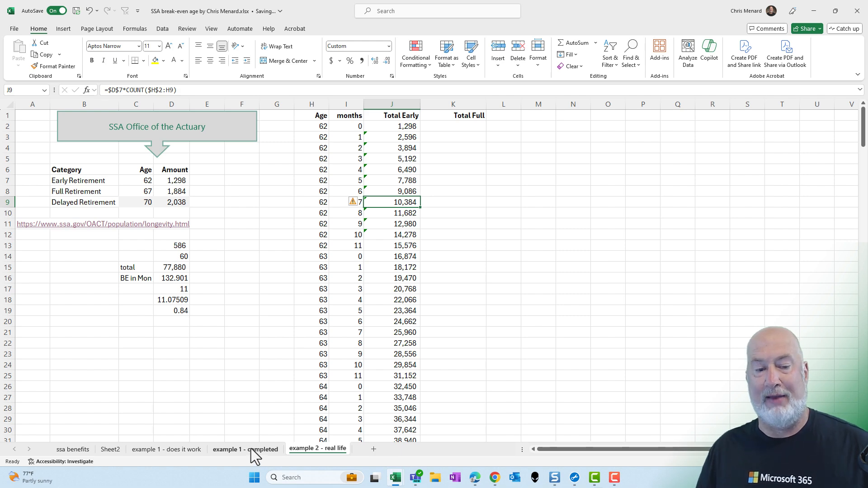Switch to the ssa benefits sheet tab
Image resolution: width=868 pixels, height=488 pixels.
72,449
